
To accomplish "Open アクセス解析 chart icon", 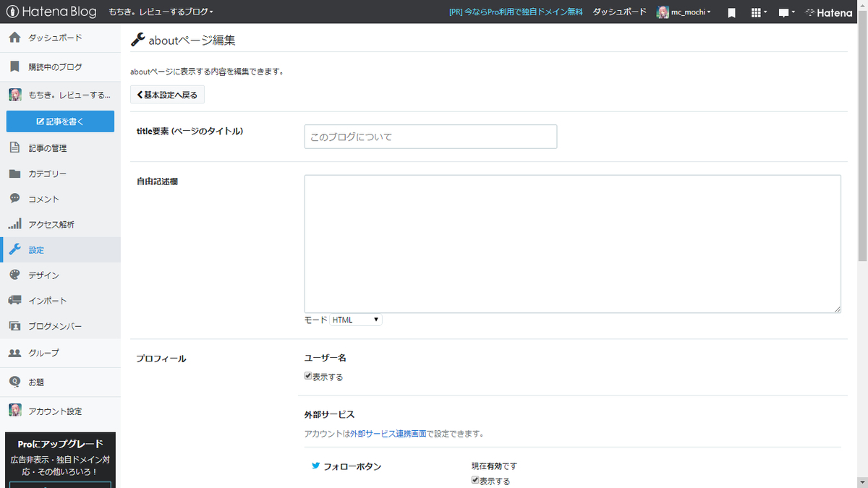I will tap(16, 224).
